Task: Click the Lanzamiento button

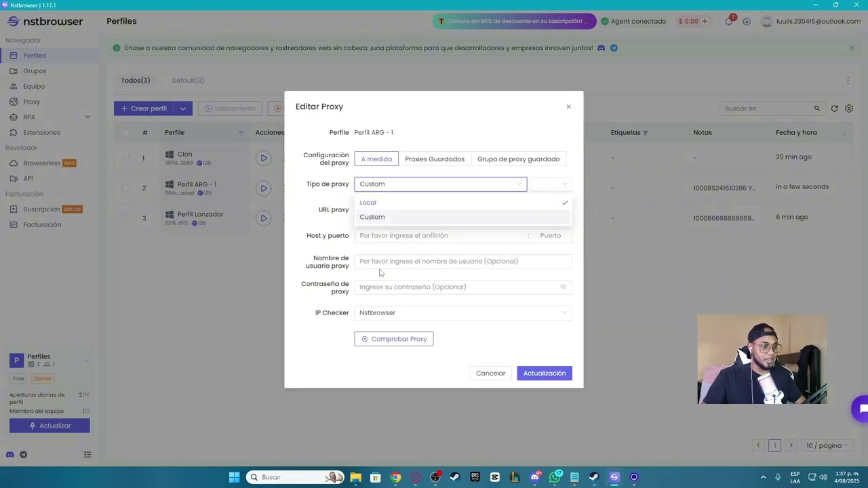Action: tap(231, 108)
